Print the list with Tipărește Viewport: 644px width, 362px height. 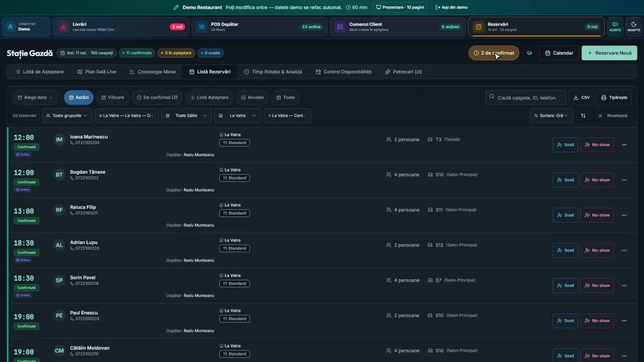pyautogui.click(x=614, y=98)
